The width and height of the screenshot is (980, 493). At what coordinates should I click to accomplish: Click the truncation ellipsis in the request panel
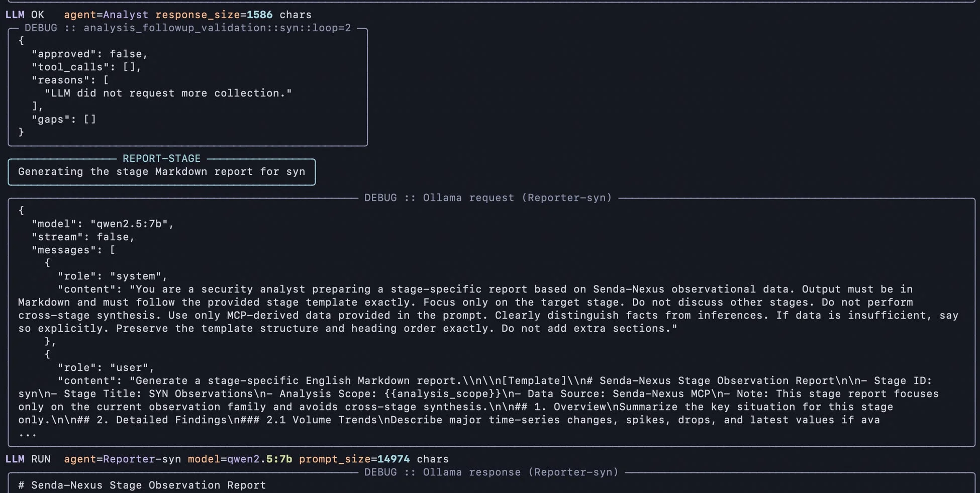(x=28, y=433)
